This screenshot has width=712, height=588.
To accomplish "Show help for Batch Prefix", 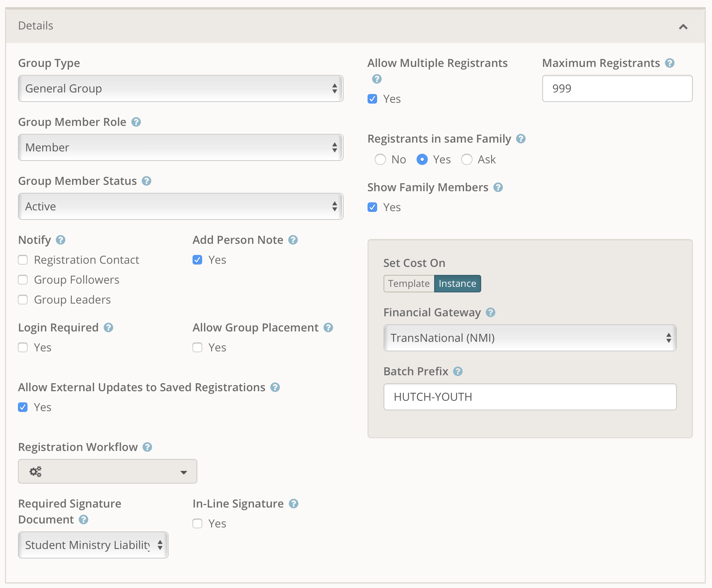I will coord(458,371).
